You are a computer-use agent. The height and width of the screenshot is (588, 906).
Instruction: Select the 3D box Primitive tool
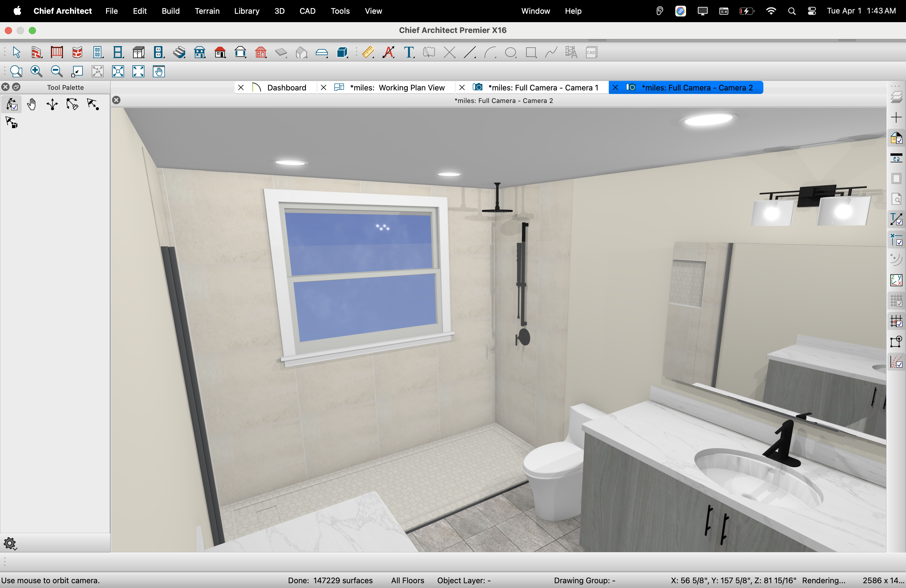(342, 52)
